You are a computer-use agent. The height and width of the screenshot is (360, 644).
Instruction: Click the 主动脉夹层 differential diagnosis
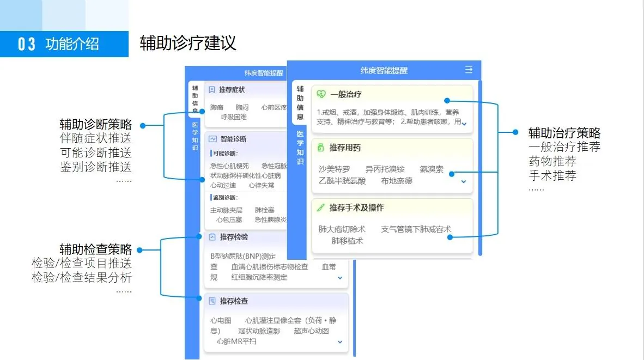(x=226, y=210)
